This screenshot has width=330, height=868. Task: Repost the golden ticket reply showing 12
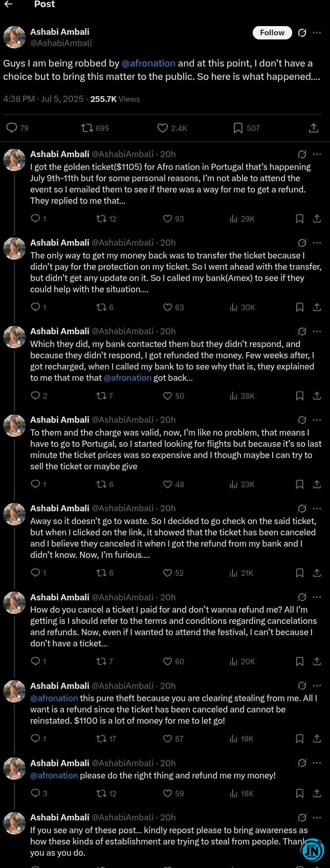coord(106,219)
